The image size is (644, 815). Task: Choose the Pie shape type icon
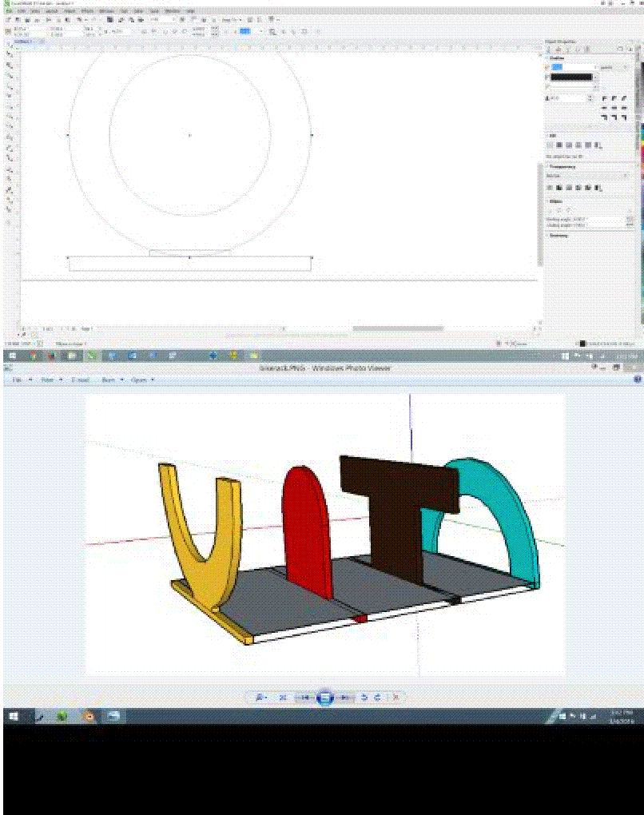coord(560,210)
